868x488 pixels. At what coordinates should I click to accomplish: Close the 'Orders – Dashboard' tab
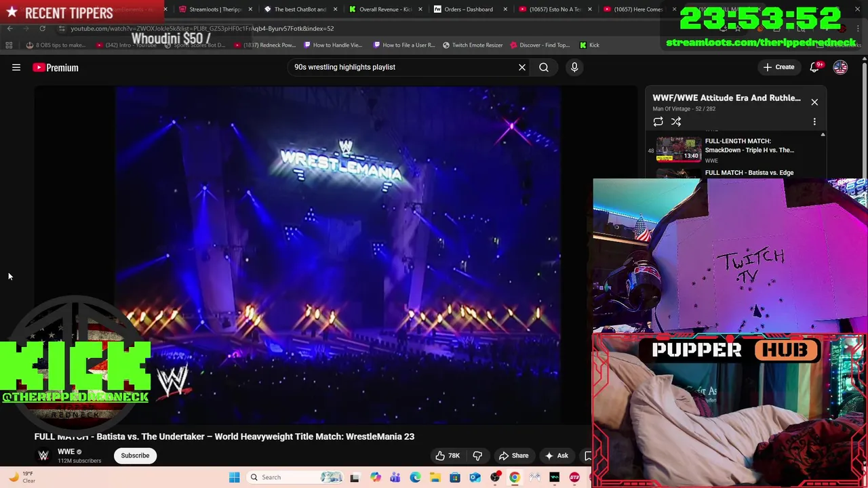tap(505, 9)
